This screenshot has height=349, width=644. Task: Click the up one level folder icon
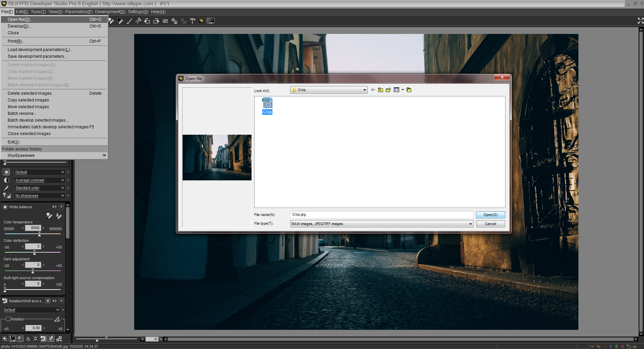tap(380, 90)
